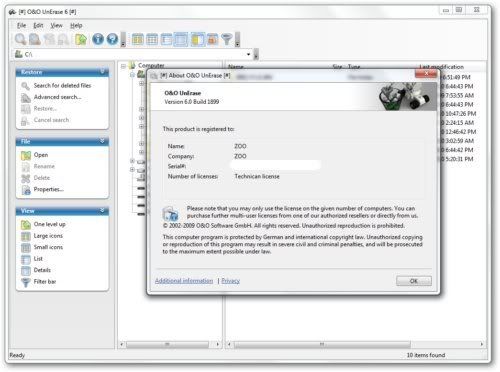The height and width of the screenshot is (372, 500).
Task: Click the 10:47:26 PM row in file list
Action: [459, 114]
